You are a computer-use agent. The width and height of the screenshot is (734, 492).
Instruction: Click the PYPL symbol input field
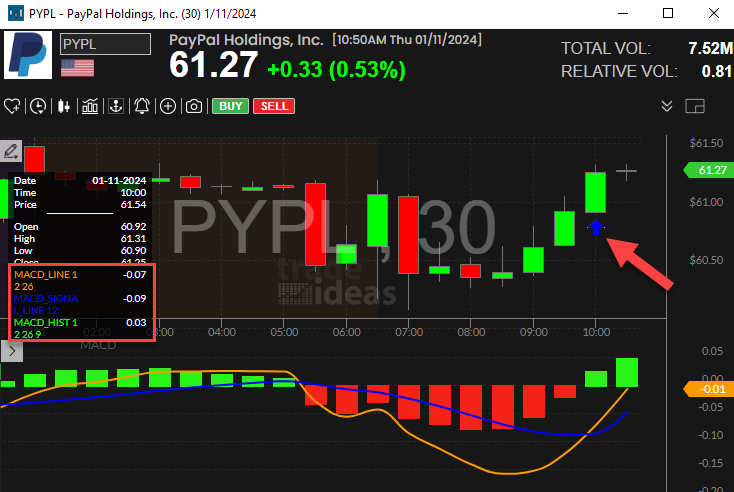coord(105,44)
